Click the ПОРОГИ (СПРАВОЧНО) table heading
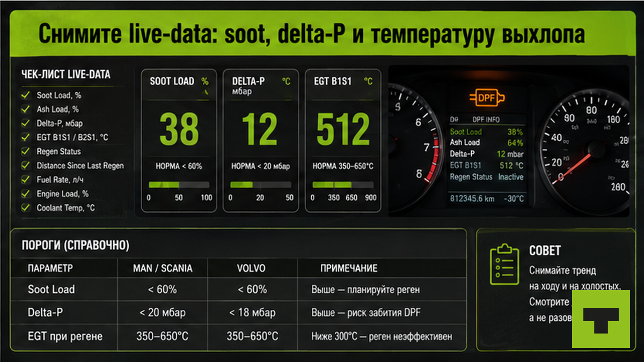Image resolution: width=644 pixels, height=362 pixels. [75, 246]
